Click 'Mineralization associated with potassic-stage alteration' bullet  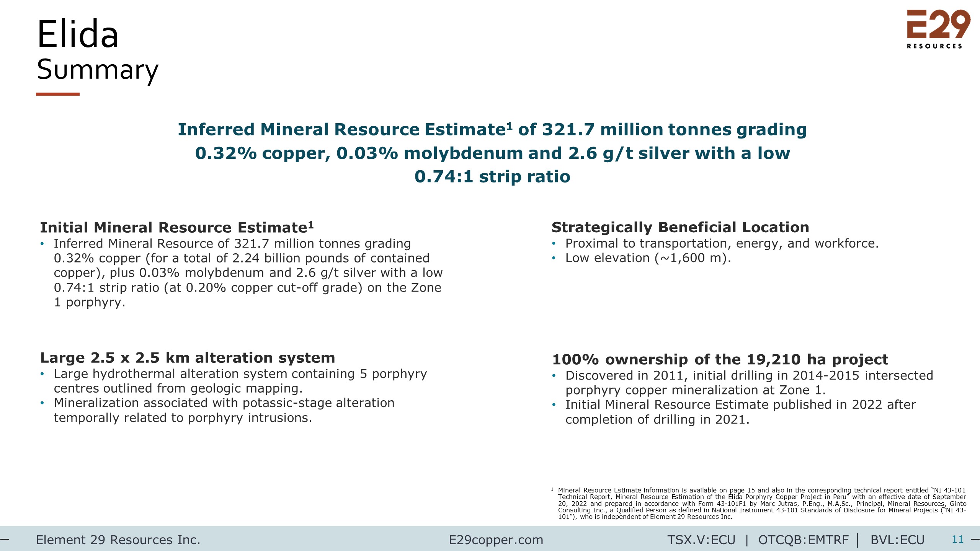(224, 410)
